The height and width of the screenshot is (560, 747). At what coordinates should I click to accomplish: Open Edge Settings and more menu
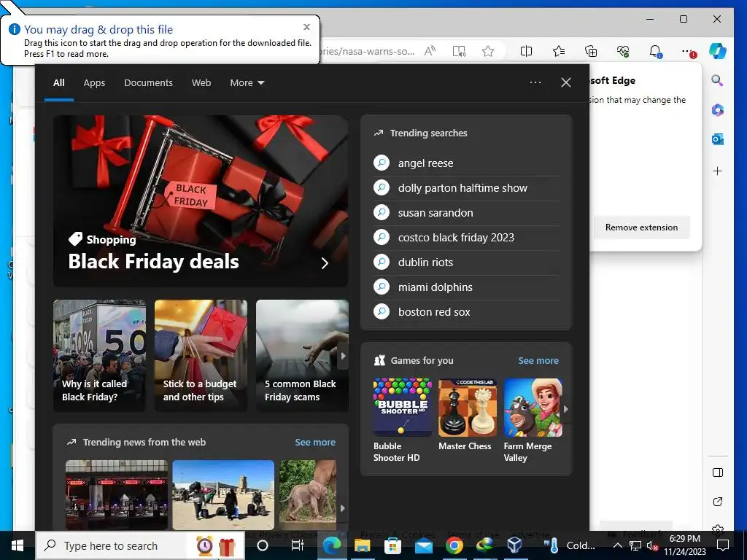[687, 51]
